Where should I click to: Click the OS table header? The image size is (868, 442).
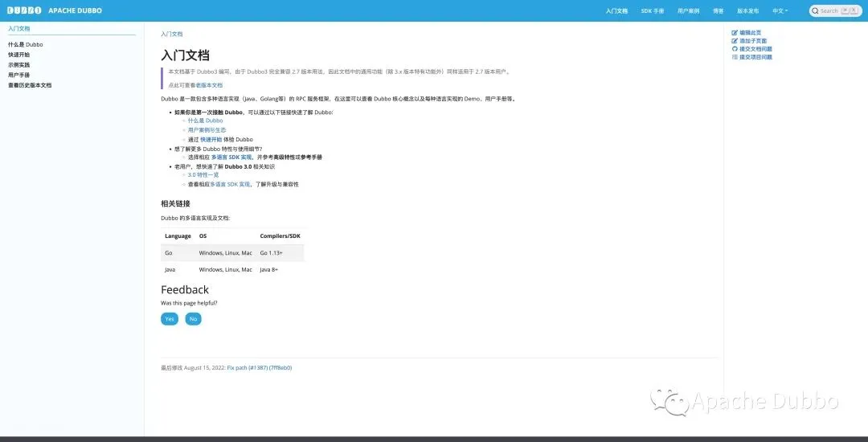[x=203, y=236]
